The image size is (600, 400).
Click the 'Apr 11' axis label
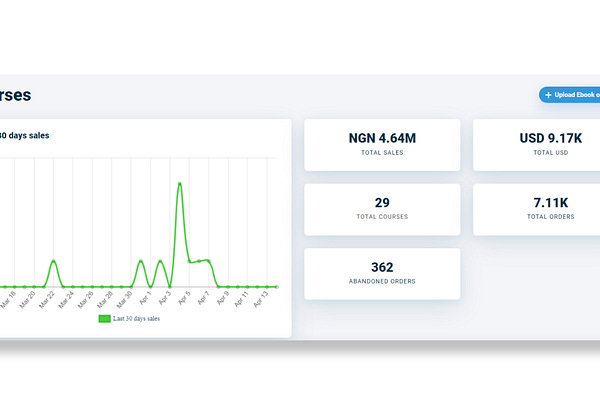coord(242,299)
